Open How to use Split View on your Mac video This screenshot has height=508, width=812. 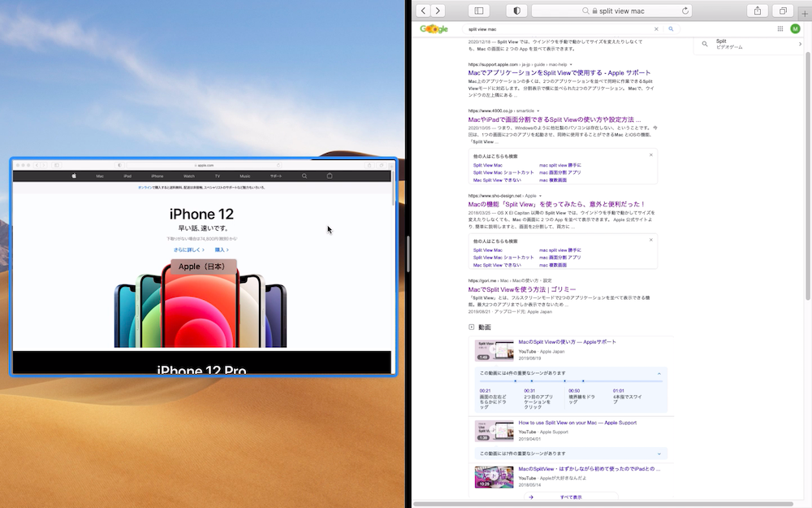click(x=577, y=423)
